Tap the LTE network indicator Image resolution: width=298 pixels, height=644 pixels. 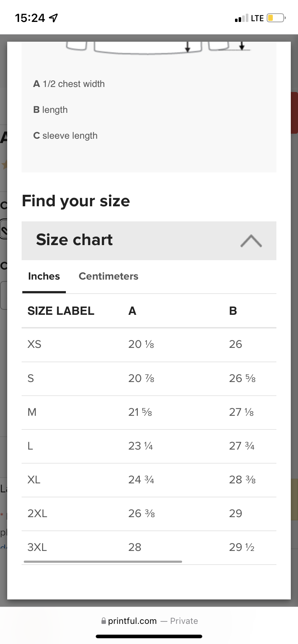click(x=257, y=18)
